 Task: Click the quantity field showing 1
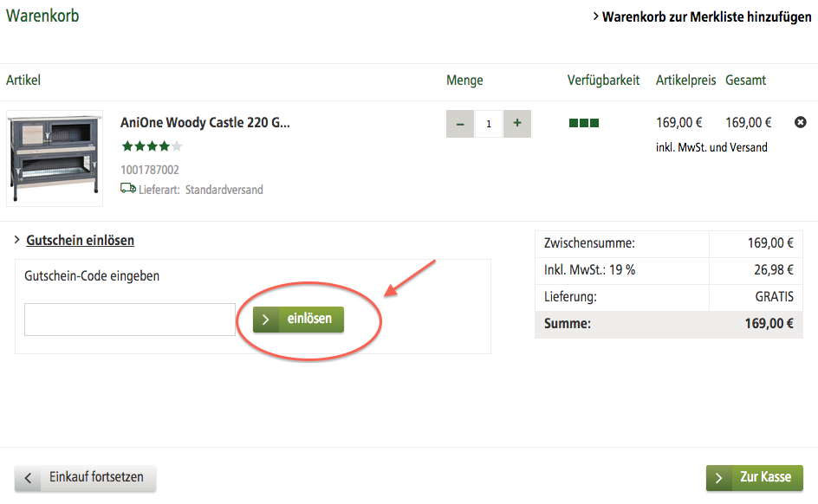click(x=489, y=124)
